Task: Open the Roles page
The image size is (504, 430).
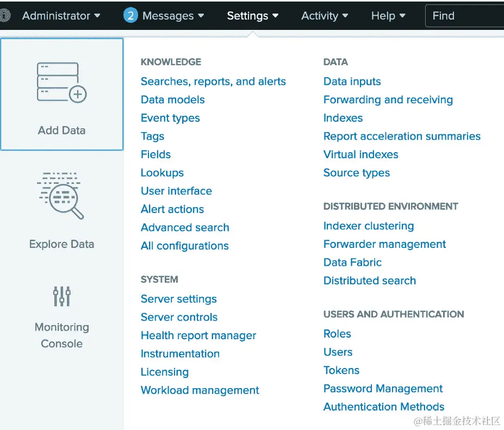Action: (337, 333)
